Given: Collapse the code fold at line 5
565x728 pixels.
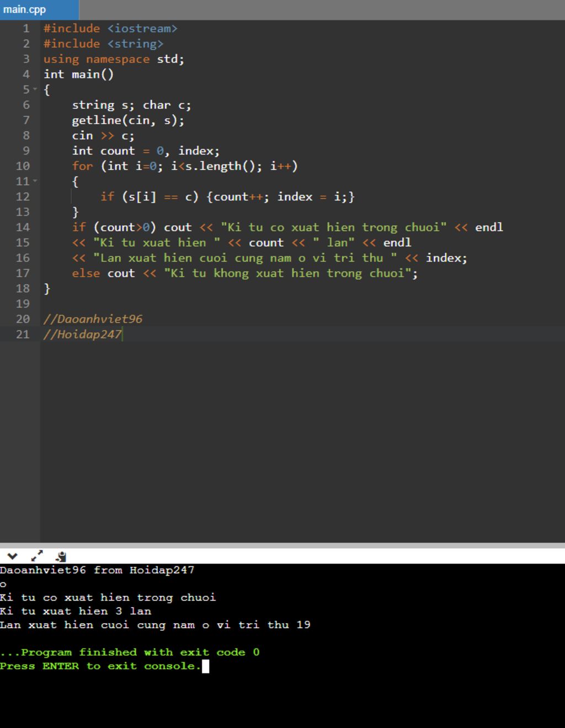Looking at the screenshot, I should pyautogui.click(x=35, y=89).
